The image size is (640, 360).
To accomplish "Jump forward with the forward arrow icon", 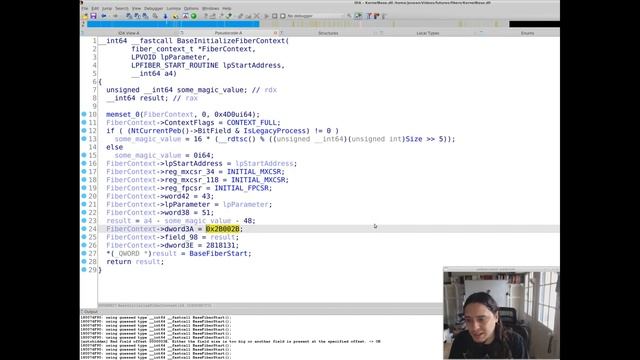I will point(116,16).
